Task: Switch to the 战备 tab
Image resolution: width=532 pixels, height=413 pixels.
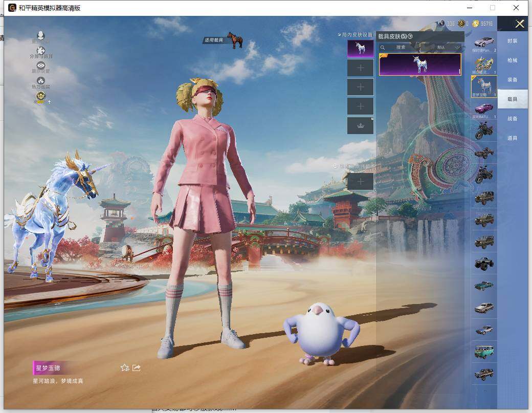Action: coord(513,118)
